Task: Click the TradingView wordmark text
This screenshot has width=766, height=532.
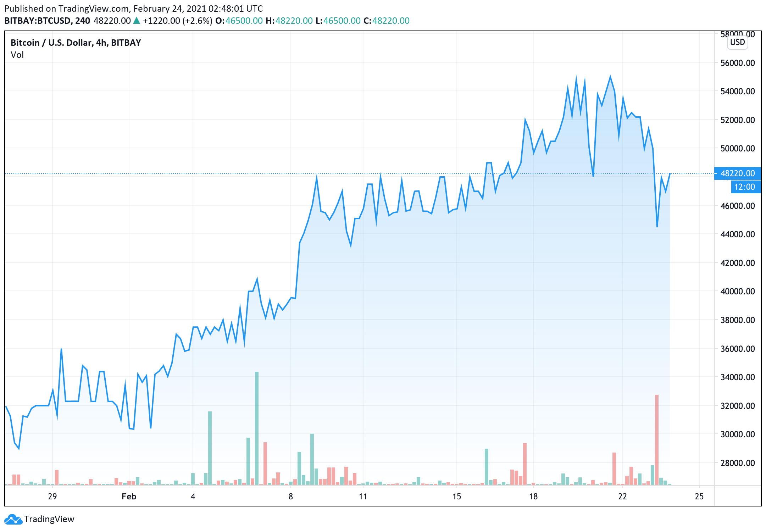Action: (x=49, y=519)
